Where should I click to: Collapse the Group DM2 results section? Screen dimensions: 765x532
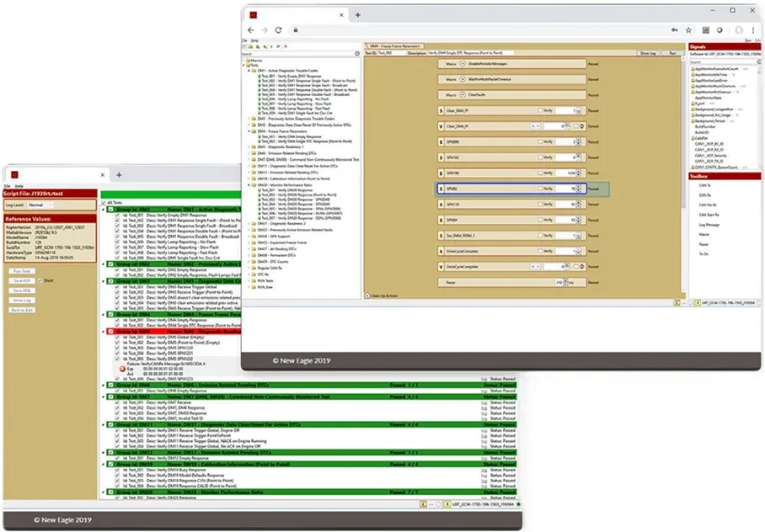pos(104,263)
